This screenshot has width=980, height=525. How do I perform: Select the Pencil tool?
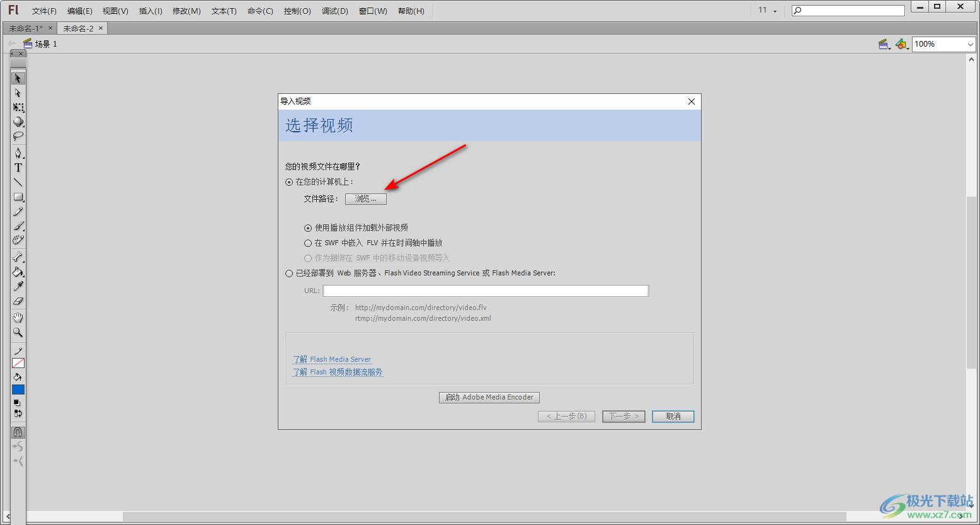tap(18, 211)
